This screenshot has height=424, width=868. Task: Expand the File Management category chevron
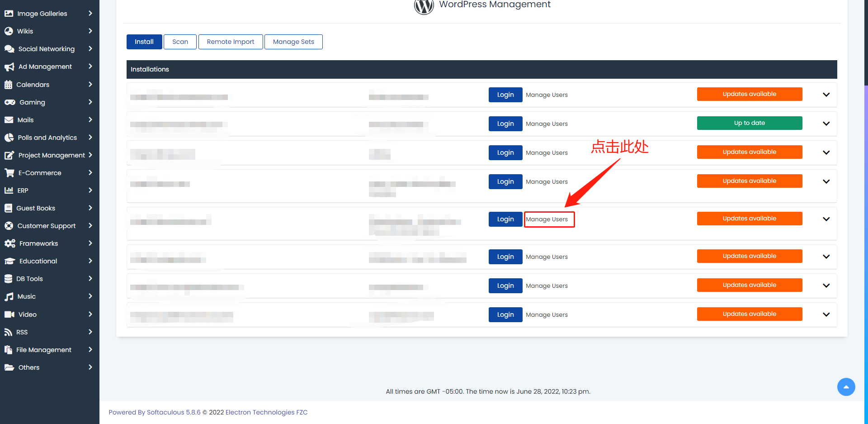(90, 349)
